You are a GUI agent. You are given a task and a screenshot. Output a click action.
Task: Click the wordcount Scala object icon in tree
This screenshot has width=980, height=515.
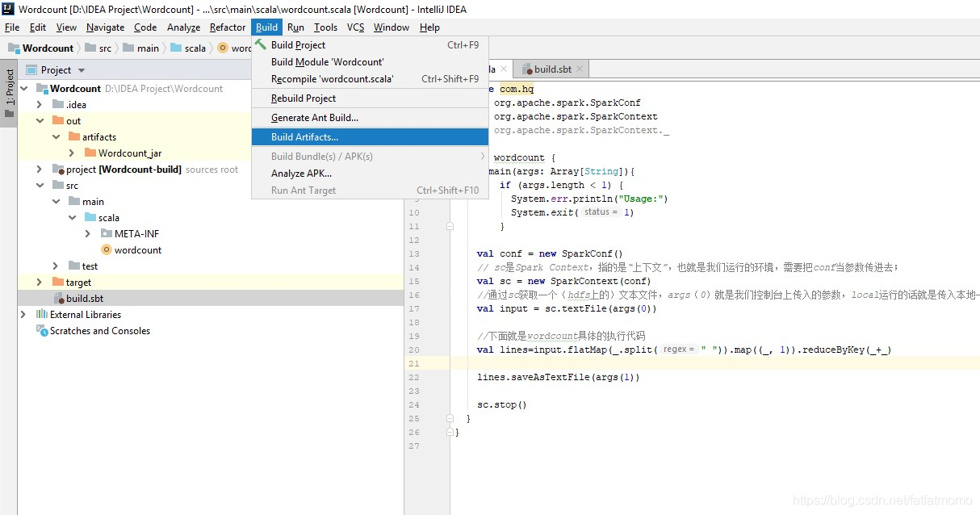106,250
